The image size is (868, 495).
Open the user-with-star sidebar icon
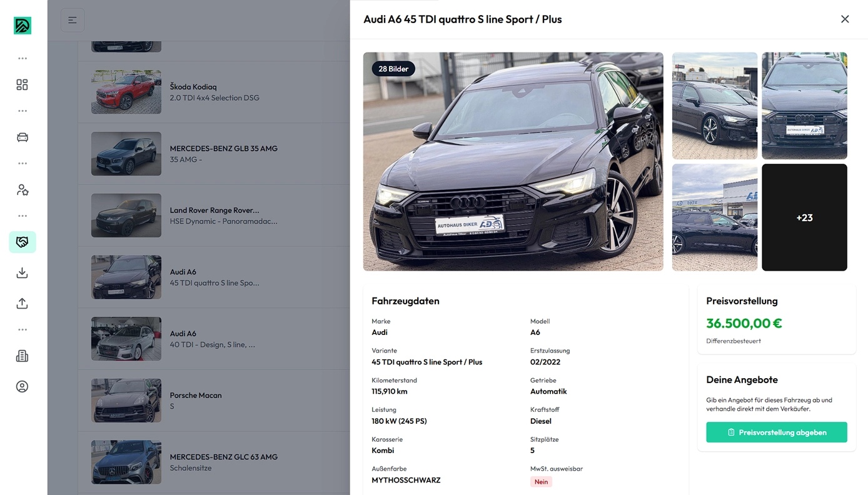coord(23,189)
